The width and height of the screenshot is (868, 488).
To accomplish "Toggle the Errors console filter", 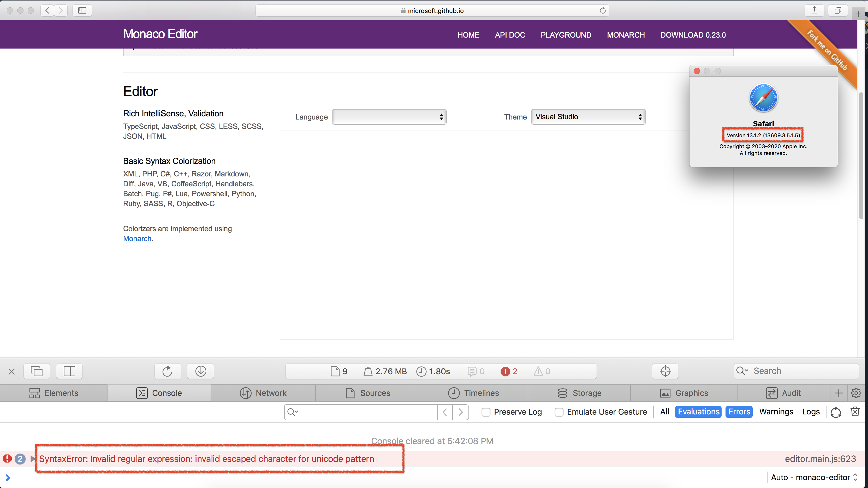I will click(x=739, y=412).
